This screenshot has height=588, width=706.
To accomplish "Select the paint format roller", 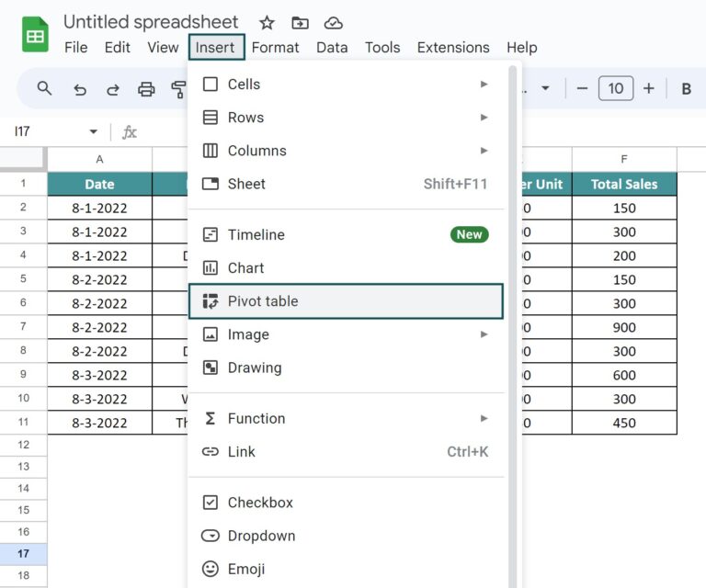I will (178, 89).
